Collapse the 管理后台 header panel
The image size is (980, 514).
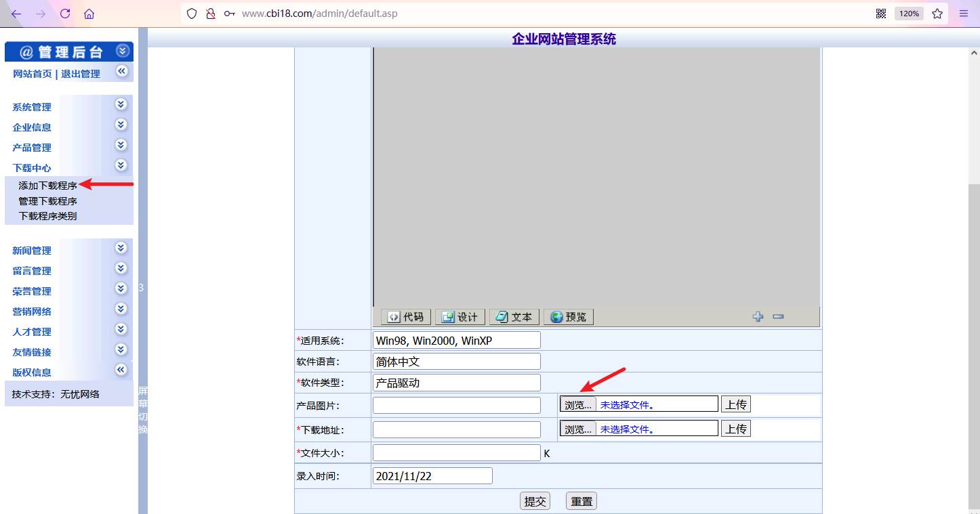point(122,51)
